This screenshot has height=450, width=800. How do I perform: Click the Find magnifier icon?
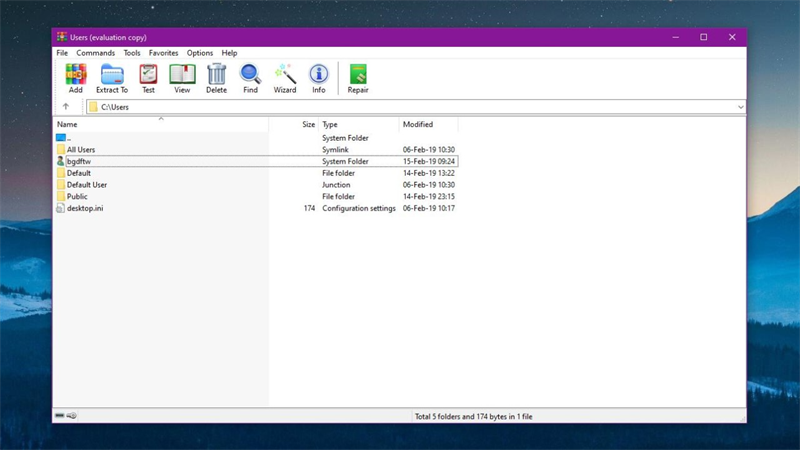pos(251,74)
